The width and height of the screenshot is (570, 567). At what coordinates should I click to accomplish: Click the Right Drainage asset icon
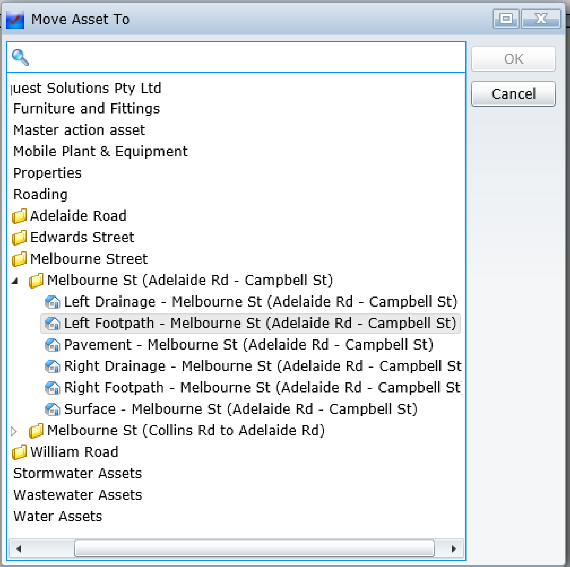coord(52,366)
